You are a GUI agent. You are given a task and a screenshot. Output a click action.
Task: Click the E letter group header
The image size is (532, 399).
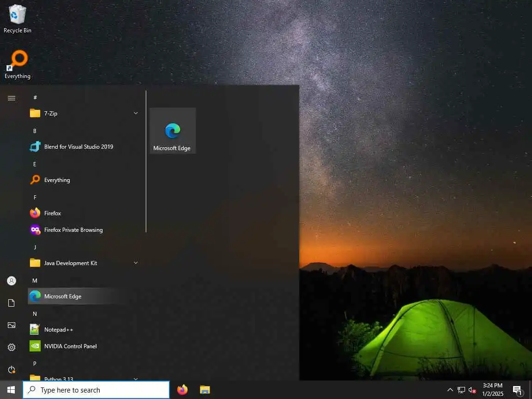35,164
